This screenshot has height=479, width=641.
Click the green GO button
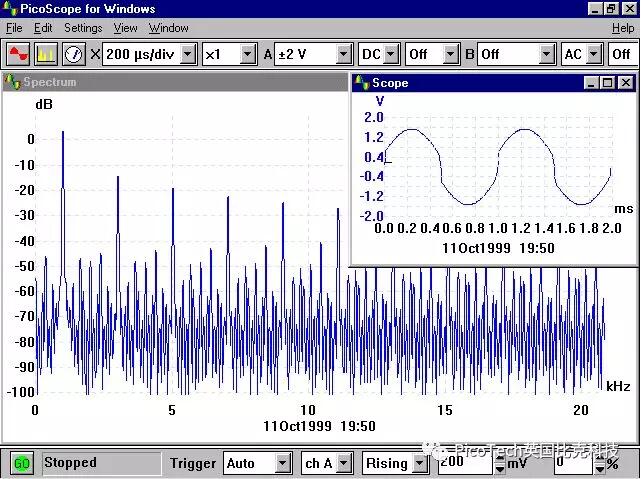click(21, 463)
